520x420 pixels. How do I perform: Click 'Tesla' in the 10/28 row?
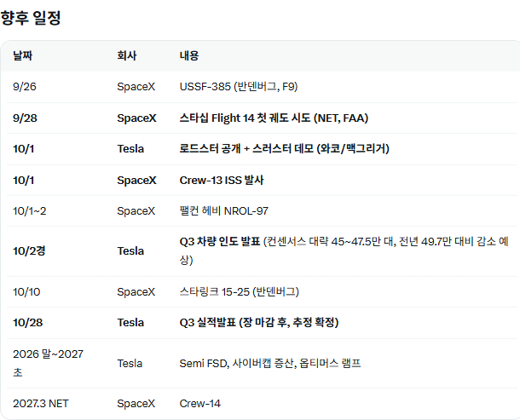[x=130, y=323]
